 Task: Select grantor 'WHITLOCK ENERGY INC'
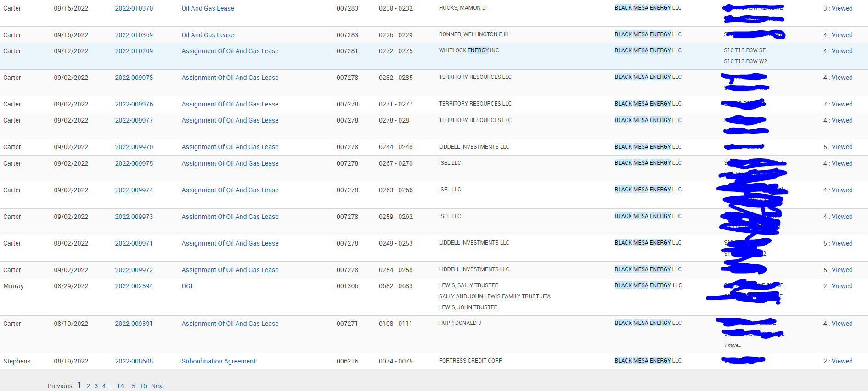468,50
